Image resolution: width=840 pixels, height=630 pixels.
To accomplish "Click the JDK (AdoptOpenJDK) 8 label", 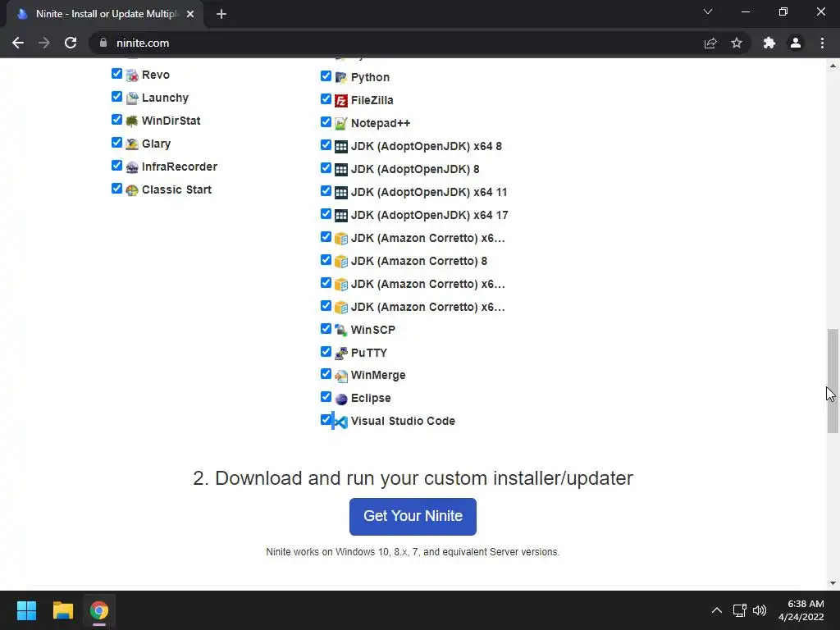I will (415, 169).
